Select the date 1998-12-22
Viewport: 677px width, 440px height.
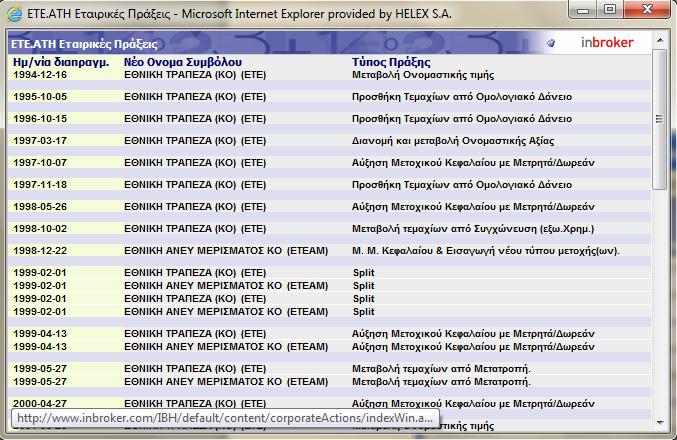40,251
